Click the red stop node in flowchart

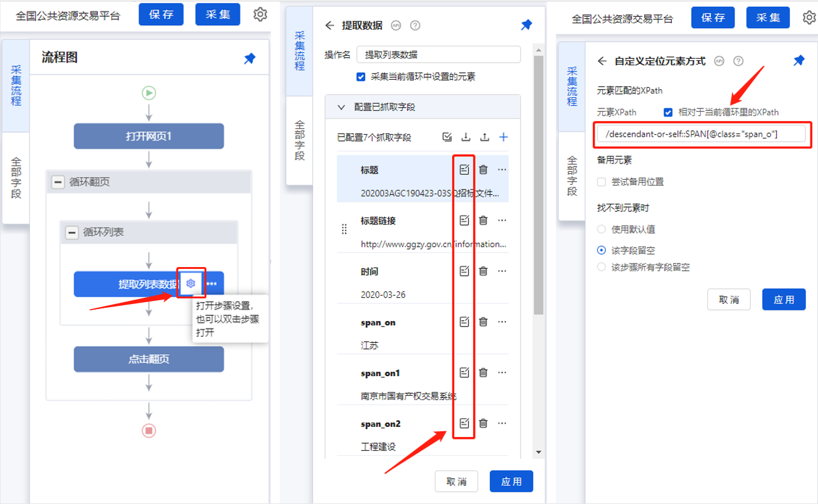tap(149, 431)
